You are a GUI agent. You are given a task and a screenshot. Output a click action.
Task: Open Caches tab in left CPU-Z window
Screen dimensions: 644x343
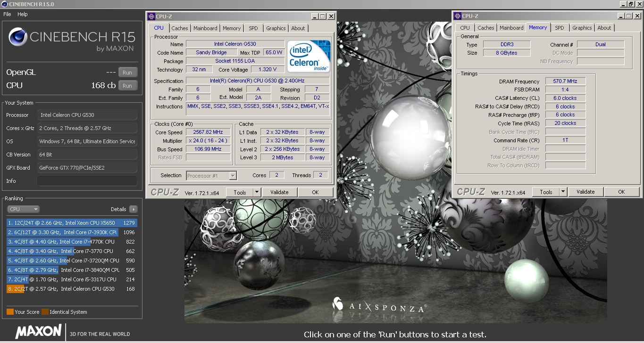(x=179, y=28)
